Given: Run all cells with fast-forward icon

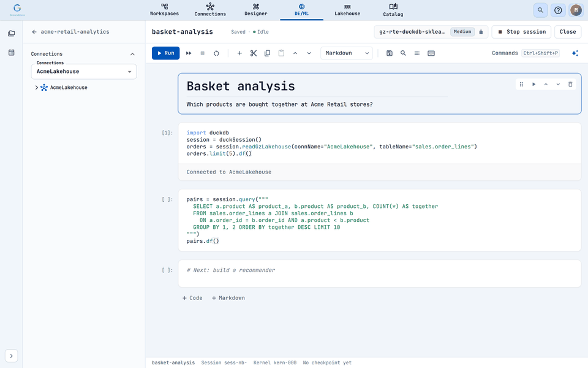Looking at the screenshot, I should [189, 53].
